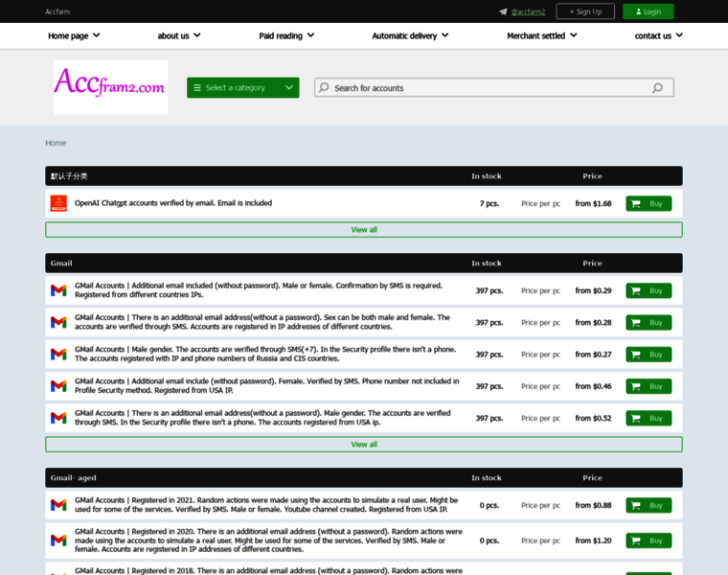Buy the aged Gmail accounts from $1.20

[x=648, y=540]
